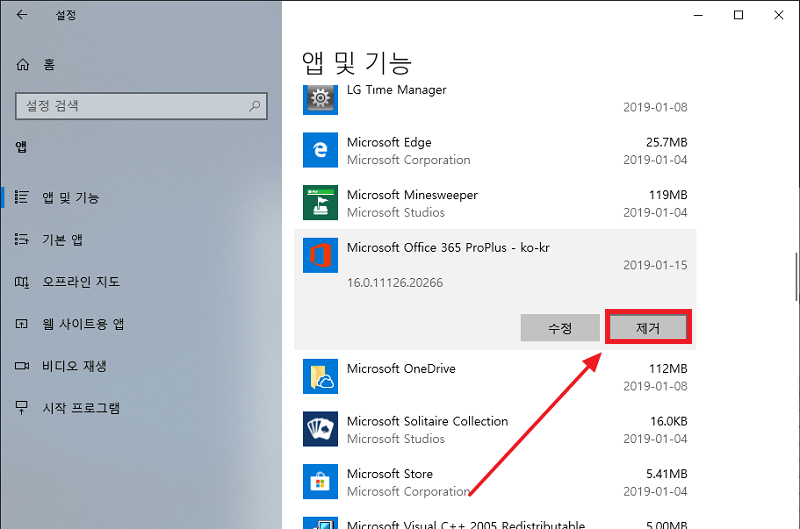Select the Microsoft Edge app name
This screenshot has height=529, width=800.
pyautogui.click(x=389, y=142)
